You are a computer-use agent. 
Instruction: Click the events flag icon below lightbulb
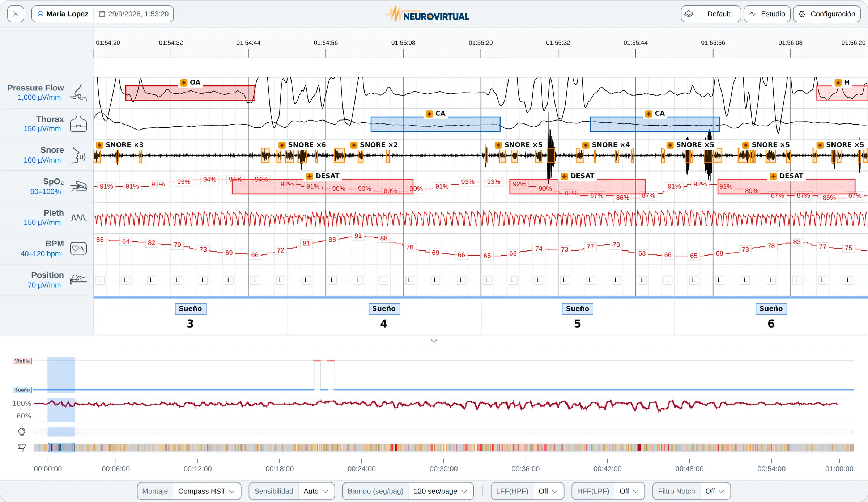pyautogui.click(x=22, y=448)
